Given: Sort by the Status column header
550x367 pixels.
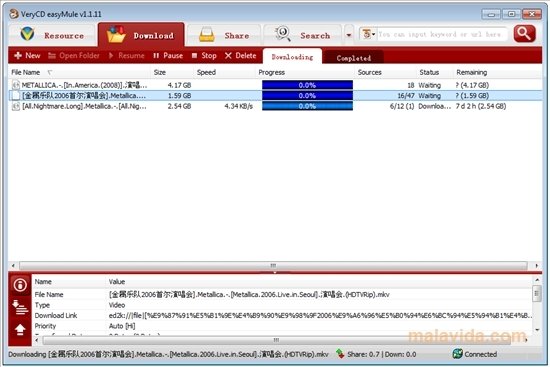Looking at the screenshot, I should (435, 72).
